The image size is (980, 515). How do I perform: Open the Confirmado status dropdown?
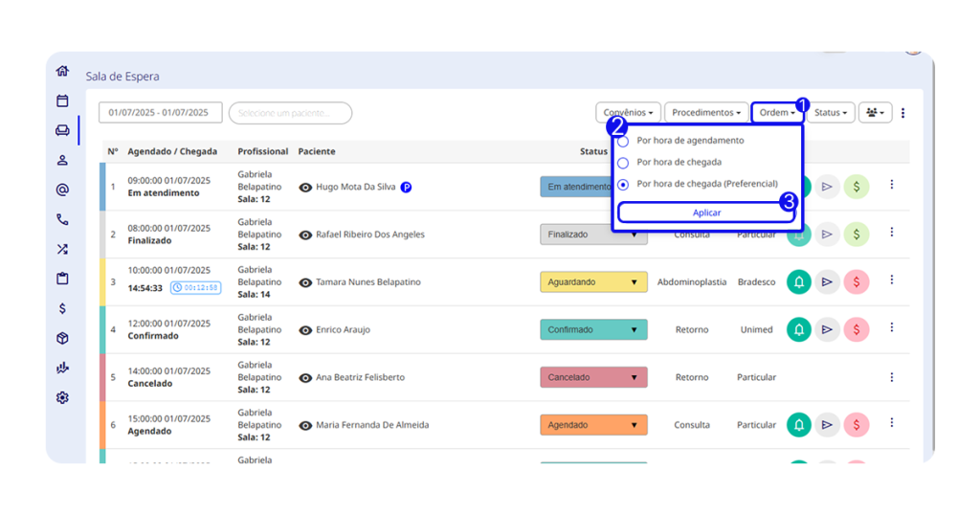[593, 329]
